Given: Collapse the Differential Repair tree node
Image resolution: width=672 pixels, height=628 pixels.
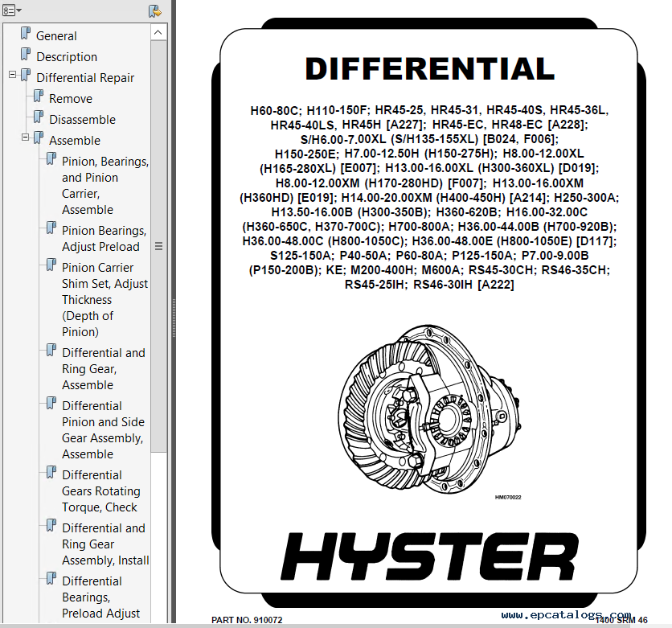Looking at the screenshot, I should pos(12,75).
